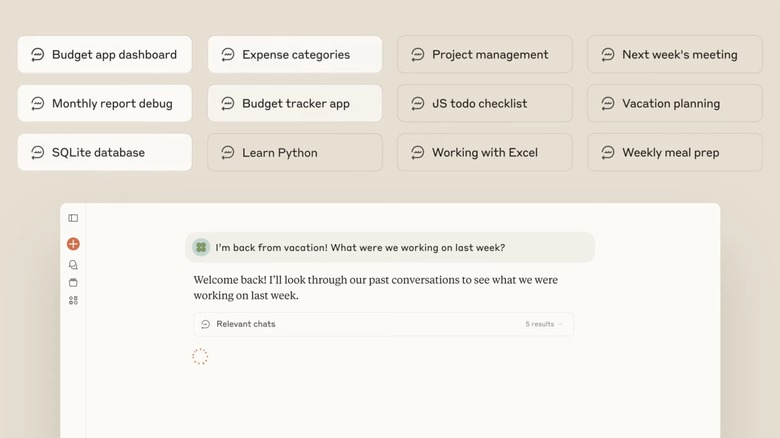Open the artifacts grid icon
The image size is (780, 438).
coord(73,300)
